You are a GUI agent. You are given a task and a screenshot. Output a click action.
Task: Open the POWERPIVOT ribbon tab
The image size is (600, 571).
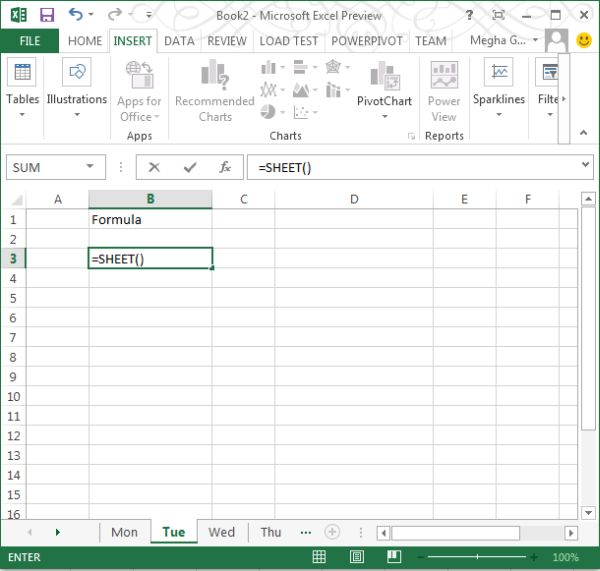point(367,41)
